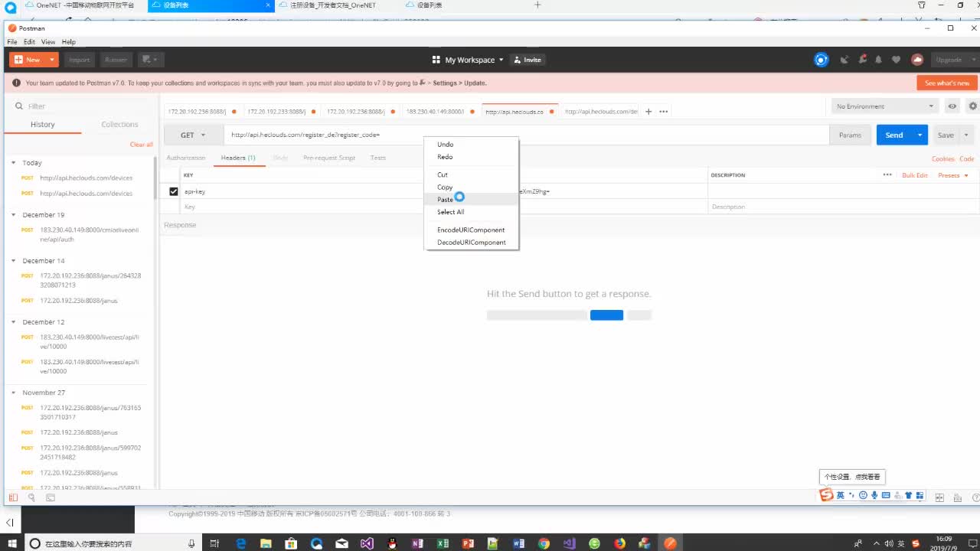Click the Windows Start button
Image resolution: width=980 pixels, height=551 pixels.
[13, 543]
